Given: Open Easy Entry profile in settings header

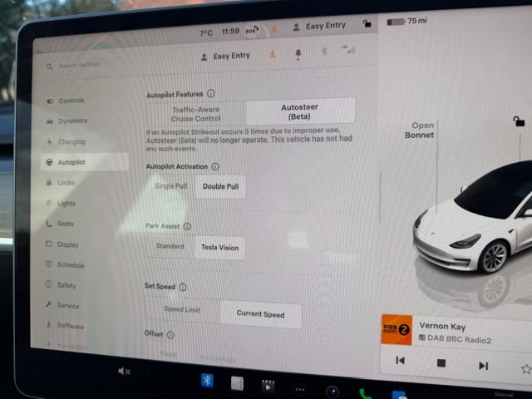Looking at the screenshot, I should (x=225, y=57).
